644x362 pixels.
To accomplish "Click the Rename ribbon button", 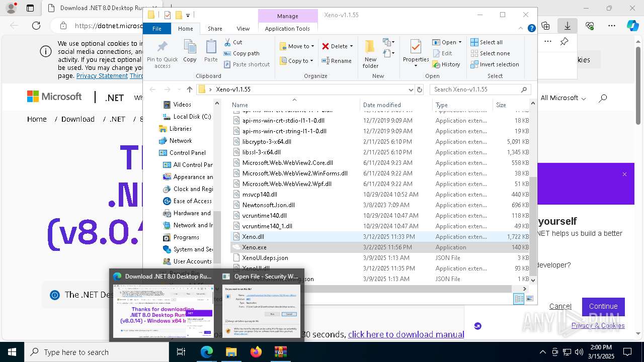I will 337,61.
